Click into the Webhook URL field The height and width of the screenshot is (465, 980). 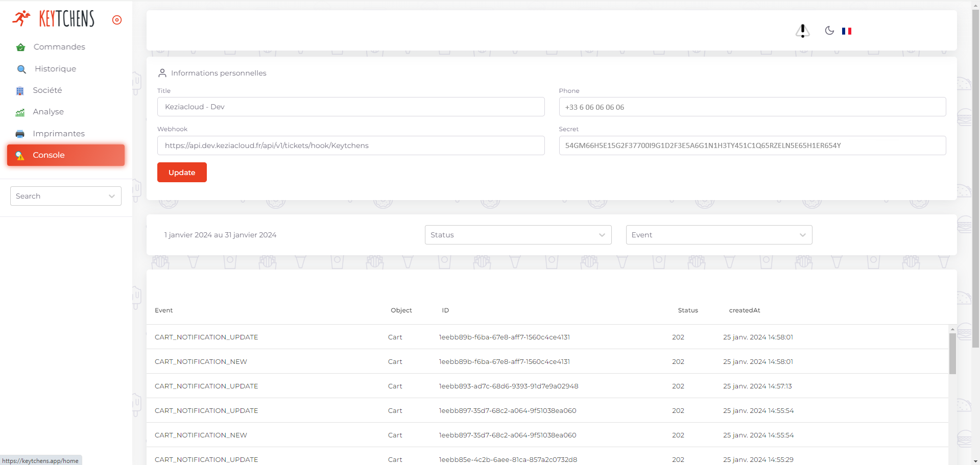(x=351, y=145)
